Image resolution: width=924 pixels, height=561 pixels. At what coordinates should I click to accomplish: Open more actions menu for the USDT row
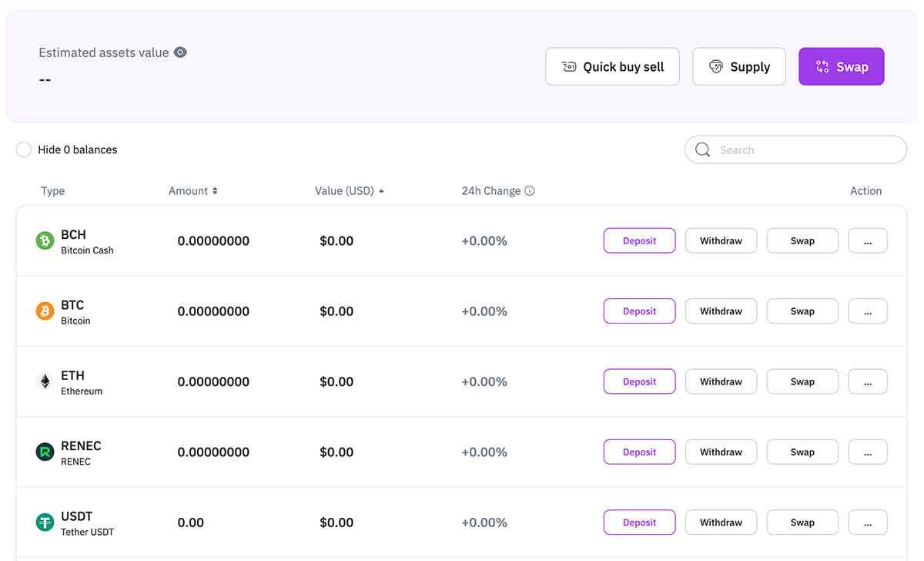(868, 522)
